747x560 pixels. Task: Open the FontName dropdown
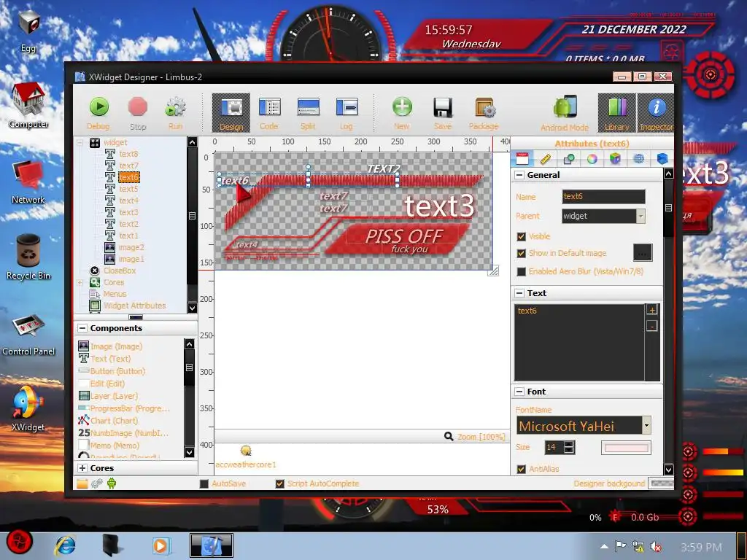tap(646, 425)
